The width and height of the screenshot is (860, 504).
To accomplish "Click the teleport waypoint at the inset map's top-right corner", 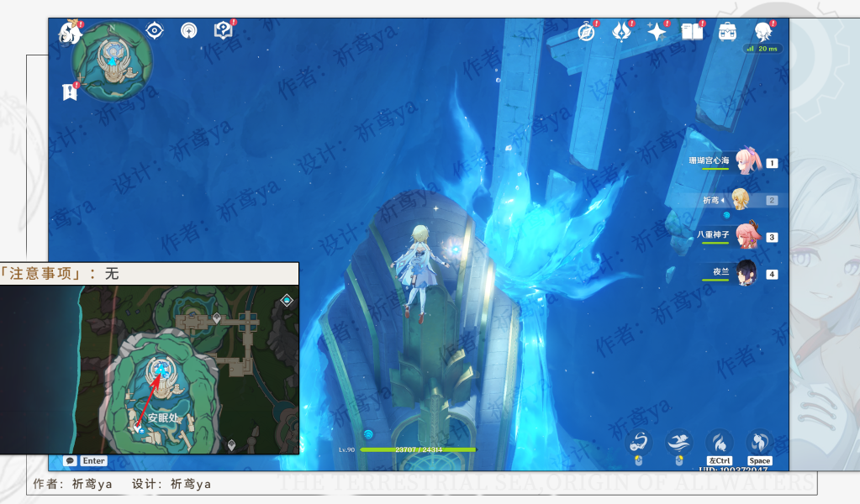I will (287, 300).
